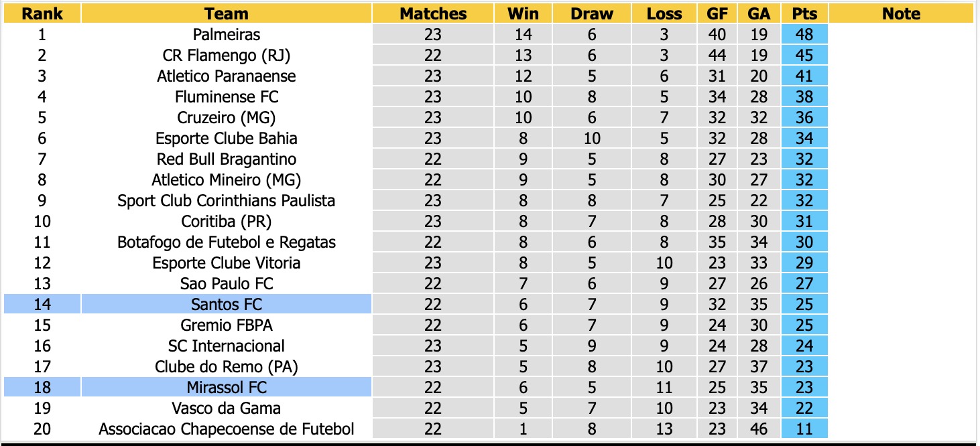Click the Matches column header

click(433, 13)
